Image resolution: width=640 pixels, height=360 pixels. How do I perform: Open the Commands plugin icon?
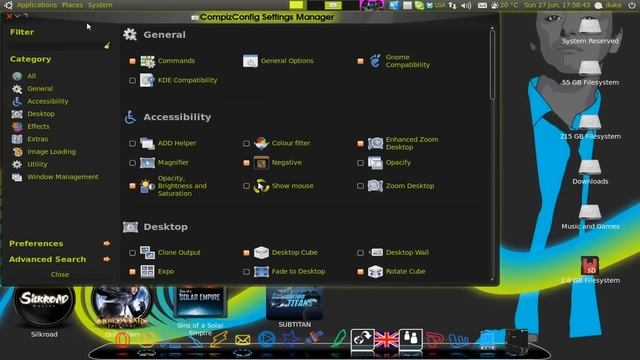tap(147, 61)
